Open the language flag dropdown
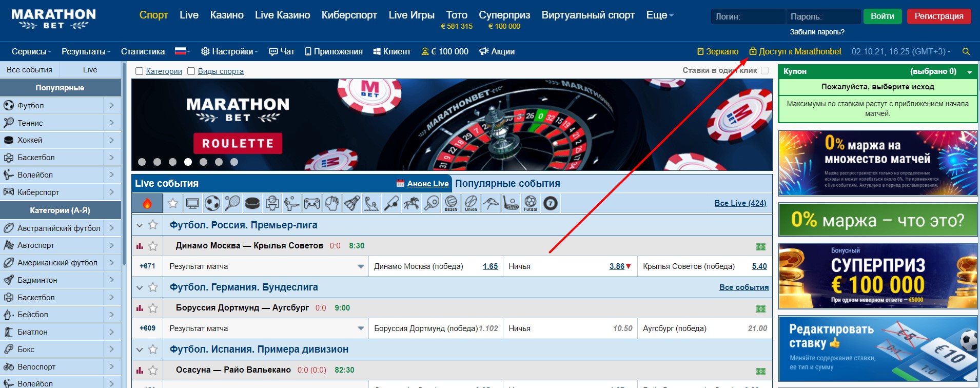 [183, 51]
